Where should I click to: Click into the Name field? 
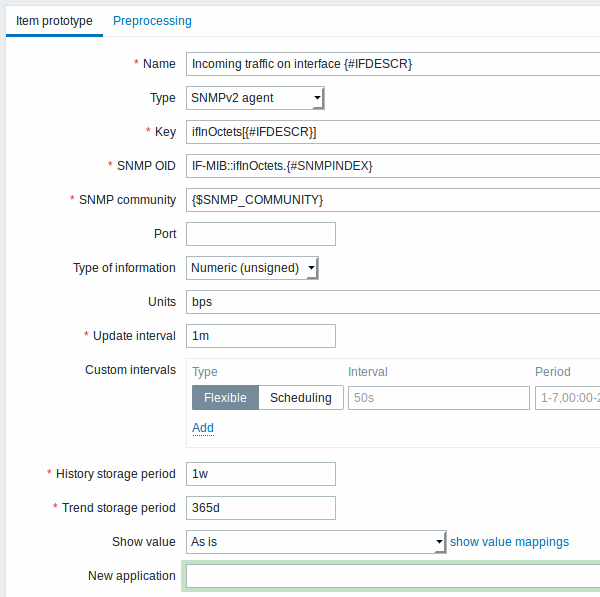[393, 64]
